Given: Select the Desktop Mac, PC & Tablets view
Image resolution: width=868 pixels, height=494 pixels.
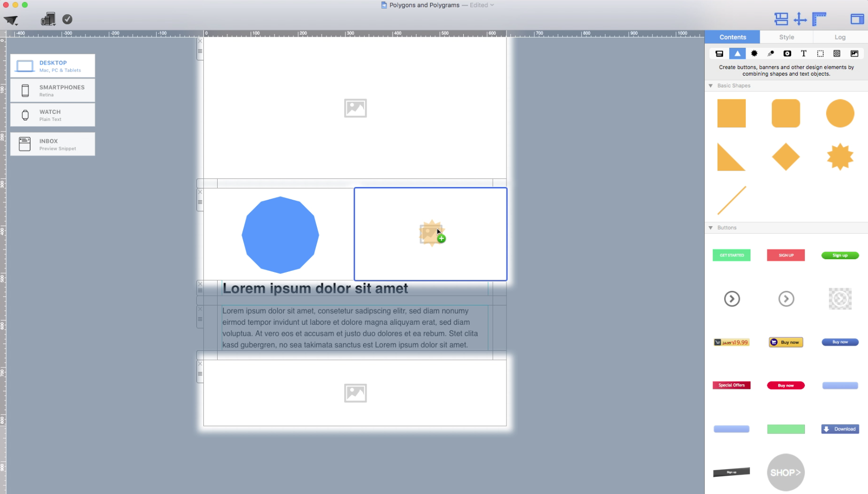Looking at the screenshot, I should click(x=52, y=66).
